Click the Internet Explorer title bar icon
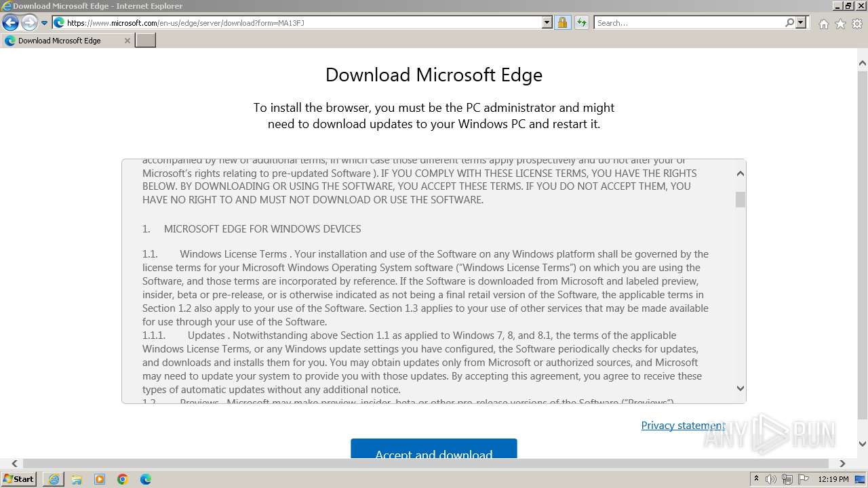This screenshot has width=868, height=488. (x=7, y=6)
